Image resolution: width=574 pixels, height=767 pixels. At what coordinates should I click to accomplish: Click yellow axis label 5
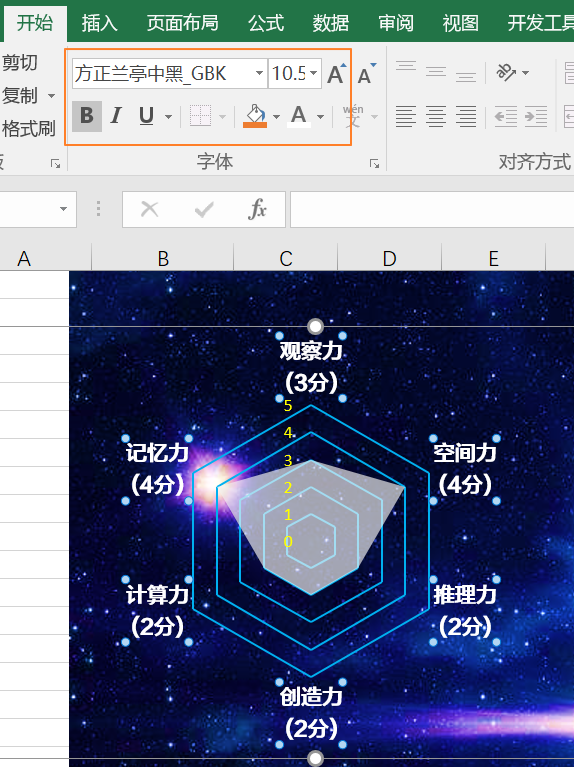pos(288,406)
